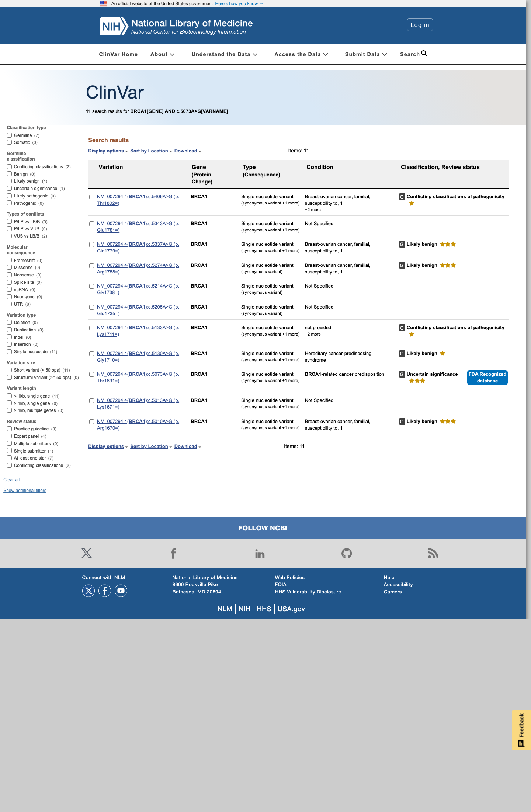Screen dimensions: 531x812
Task: Enable the Short variant (< 50 bps) filter
Action: coord(10,370)
